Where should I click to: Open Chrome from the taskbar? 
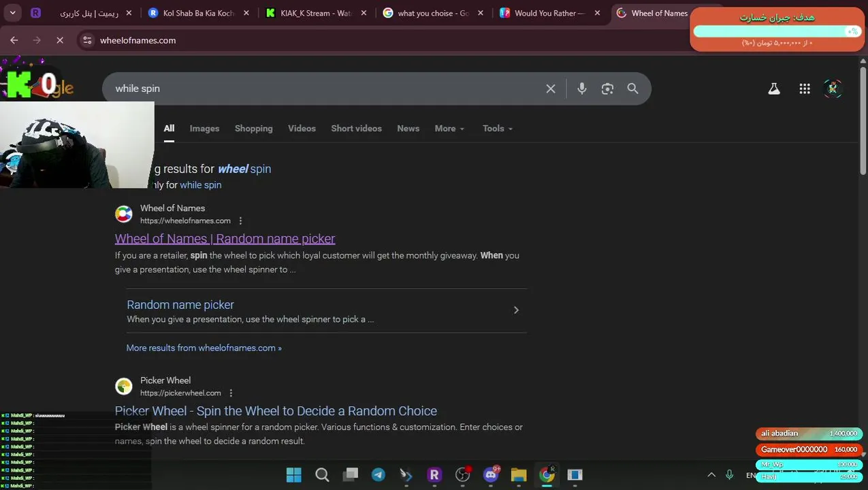click(x=547, y=475)
